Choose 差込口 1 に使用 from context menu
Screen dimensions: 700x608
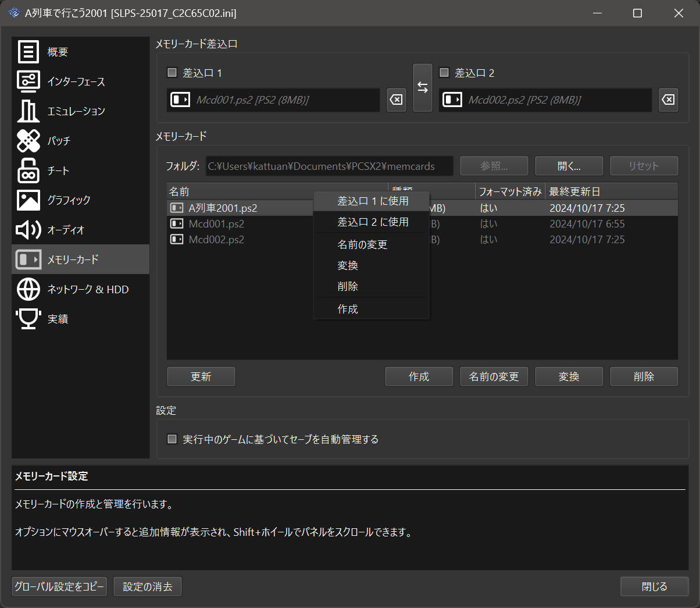tap(372, 201)
